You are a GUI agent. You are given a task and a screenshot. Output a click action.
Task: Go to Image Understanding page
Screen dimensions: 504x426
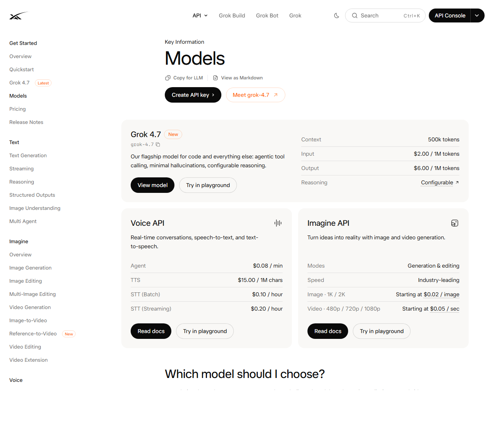click(35, 208)
